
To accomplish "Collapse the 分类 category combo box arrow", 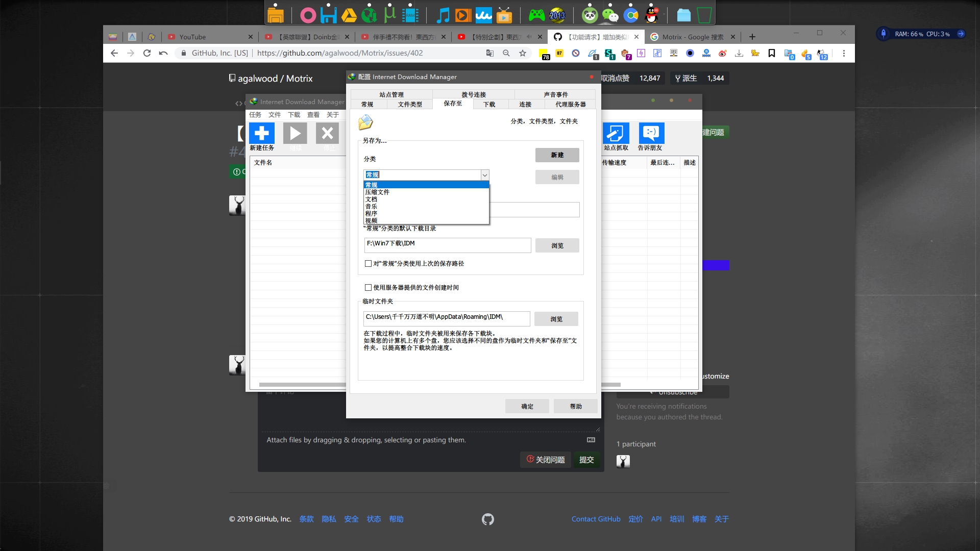I will click(484, 175).
